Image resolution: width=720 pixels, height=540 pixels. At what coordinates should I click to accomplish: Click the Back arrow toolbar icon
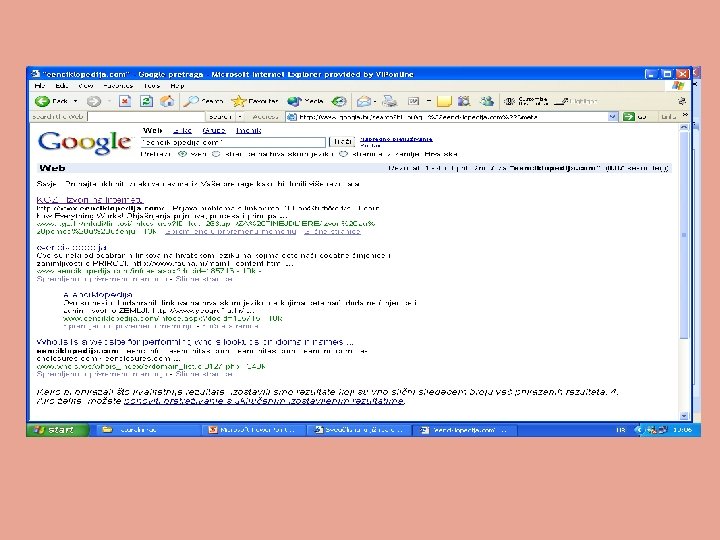(43, 101)
